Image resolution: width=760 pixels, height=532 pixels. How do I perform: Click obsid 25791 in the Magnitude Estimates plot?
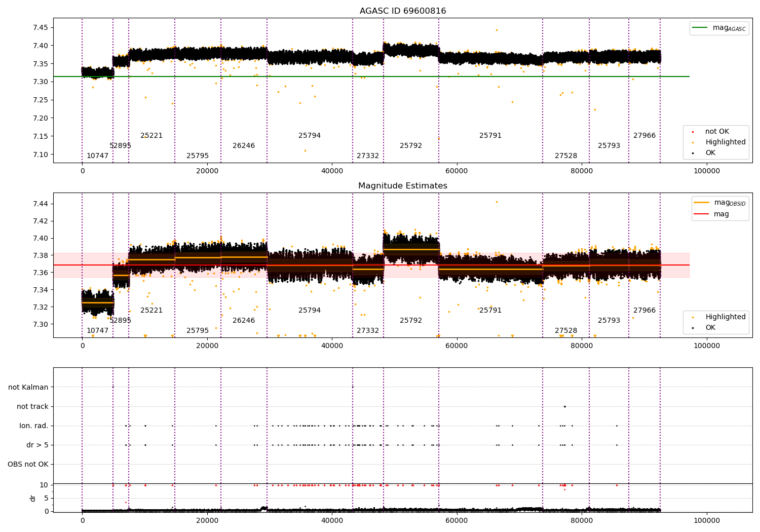pyautogui.click(x=490, y=311)
